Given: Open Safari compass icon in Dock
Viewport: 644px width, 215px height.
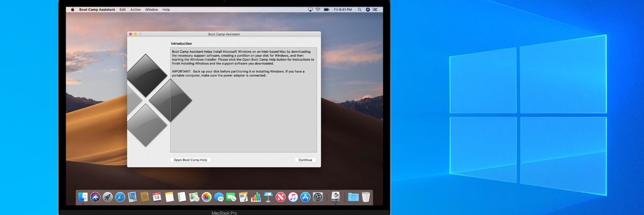Looking at the screenshot, I should tap(120, 197).
